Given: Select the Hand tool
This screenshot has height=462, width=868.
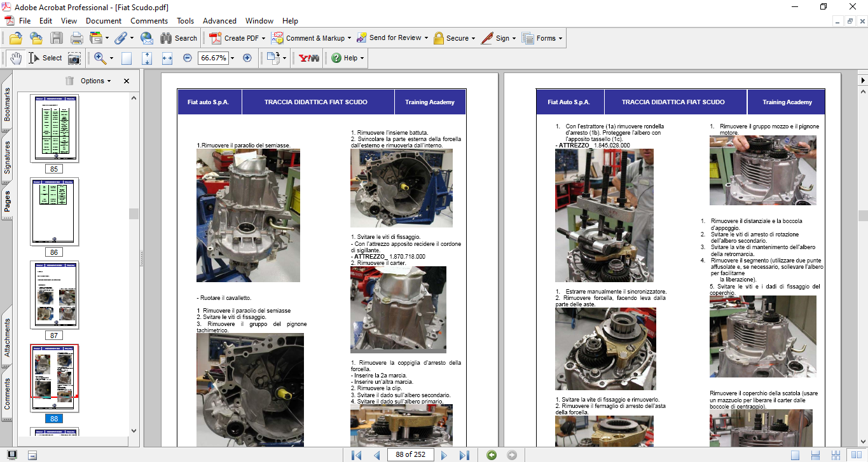Looking at the screenshot, I should (x=16, y=58).
